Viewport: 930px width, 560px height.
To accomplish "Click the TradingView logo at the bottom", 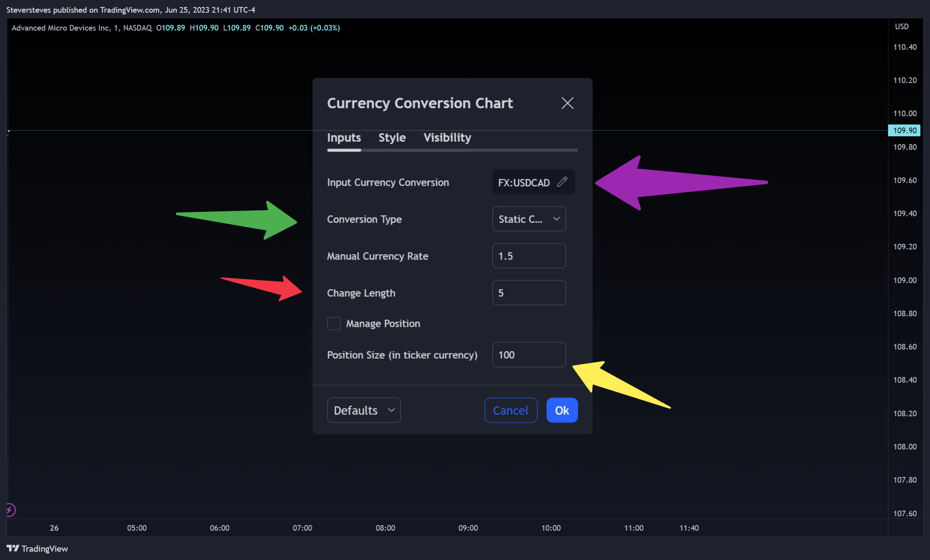I will point(37,549).
